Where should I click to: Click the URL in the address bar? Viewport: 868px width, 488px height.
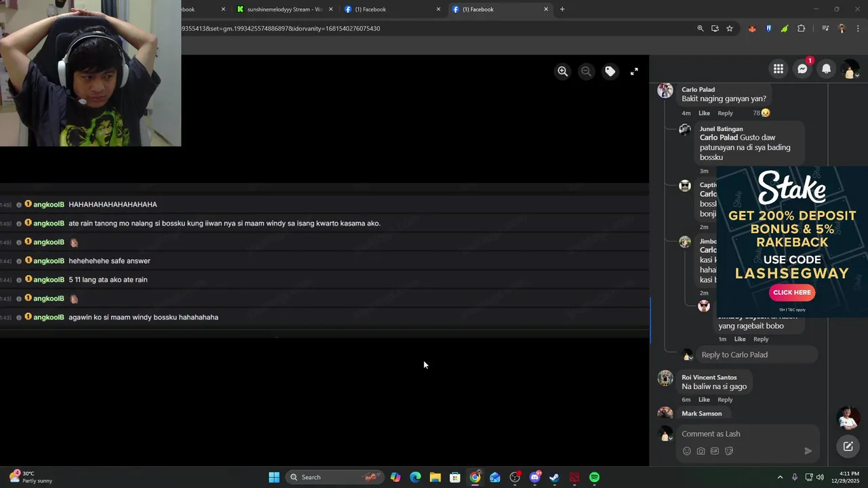pos(281,28)
